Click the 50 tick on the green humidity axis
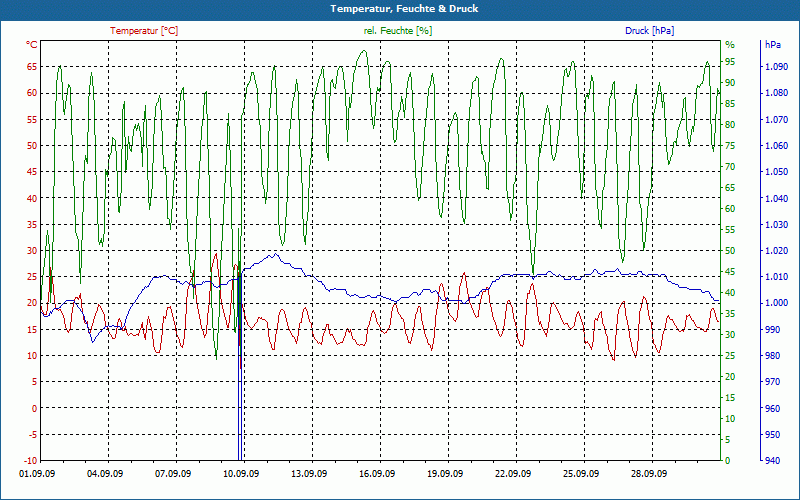Screen dimensions: 800x500 pyautogui.click(x=730, y=251)
